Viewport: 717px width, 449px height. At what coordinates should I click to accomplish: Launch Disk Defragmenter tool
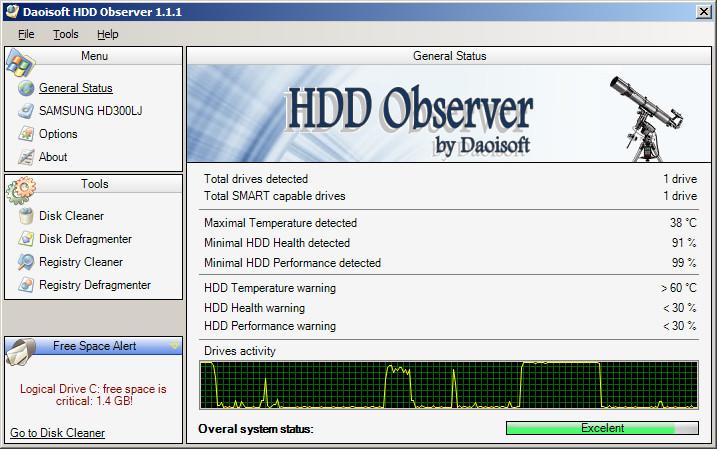point(86,239)
